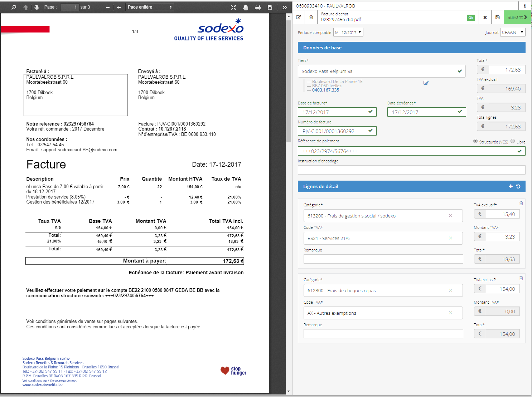Viewport: 532px width, 397px height.
Task: Edit the PDF page number field
Action: click(69, 7)
